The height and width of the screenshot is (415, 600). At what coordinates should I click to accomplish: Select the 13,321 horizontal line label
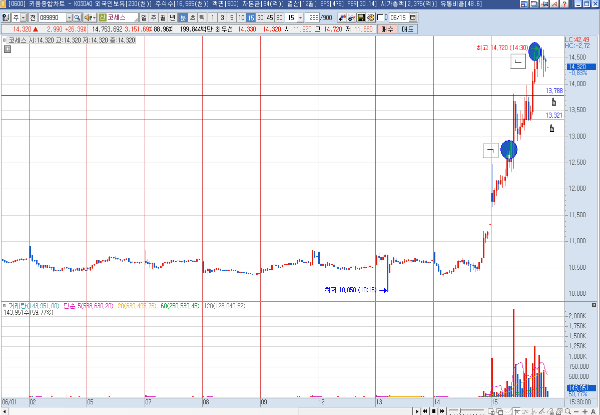coord(554,115)
